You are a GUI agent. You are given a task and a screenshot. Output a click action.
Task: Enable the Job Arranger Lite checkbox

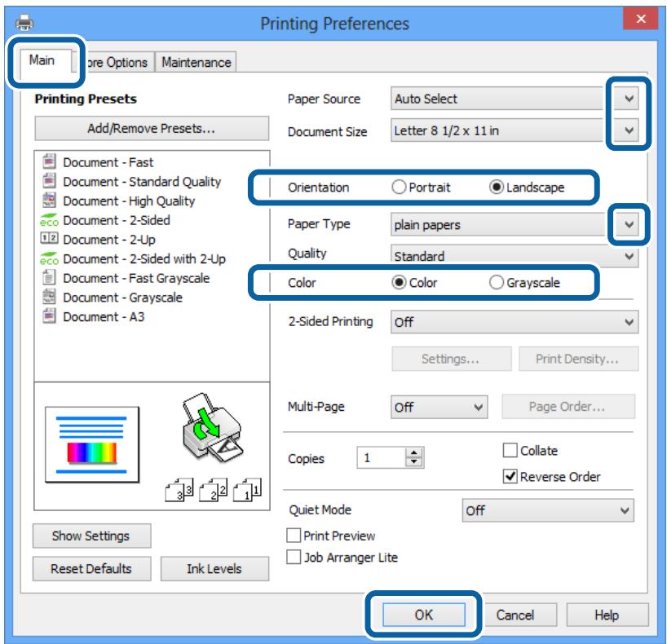coord(294,558)
